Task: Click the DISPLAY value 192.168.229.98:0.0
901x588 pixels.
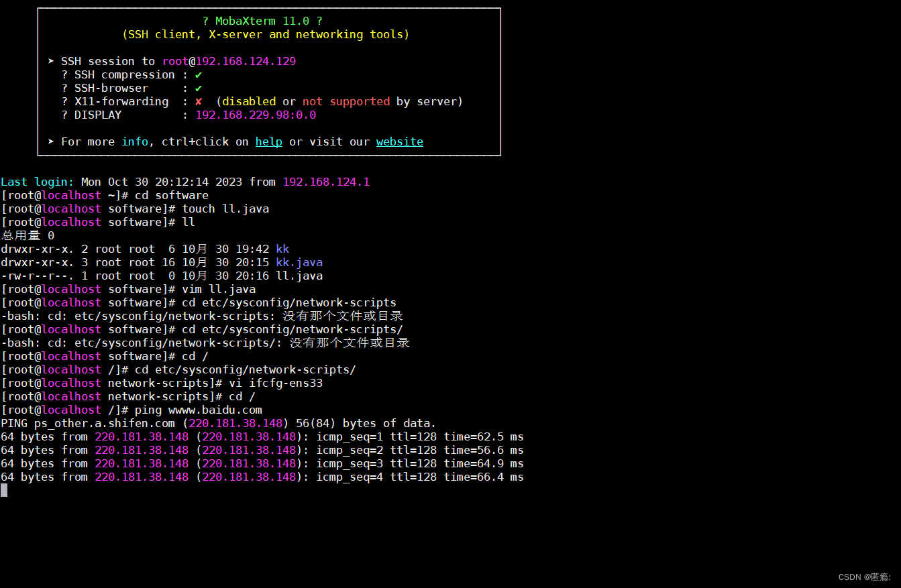Action: (x=256, y=115)
